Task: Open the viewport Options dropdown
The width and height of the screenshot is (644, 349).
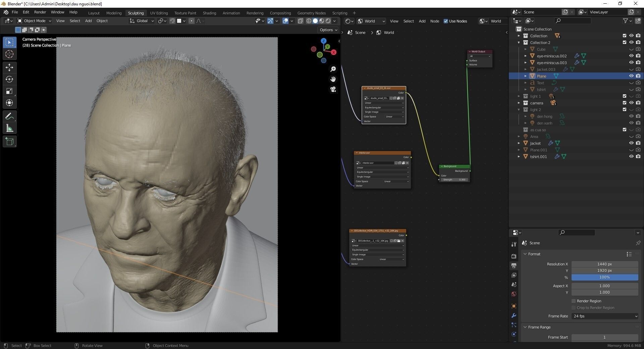Action: click(x=328, y=30)
